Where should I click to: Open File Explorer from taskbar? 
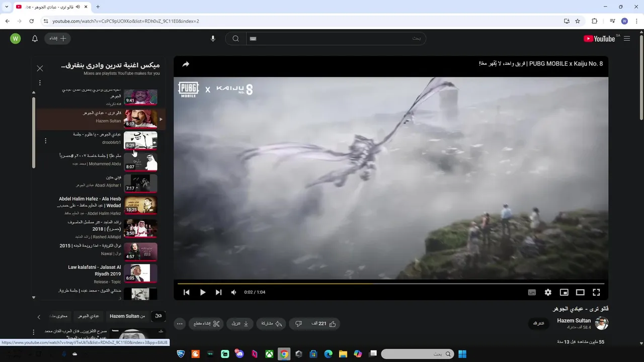(343, 354)
